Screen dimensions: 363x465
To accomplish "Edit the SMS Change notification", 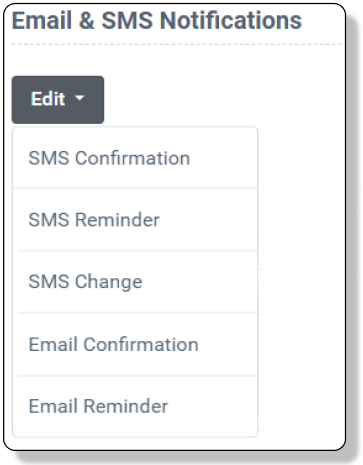I will pyautogui.click(x=135, y=282).
